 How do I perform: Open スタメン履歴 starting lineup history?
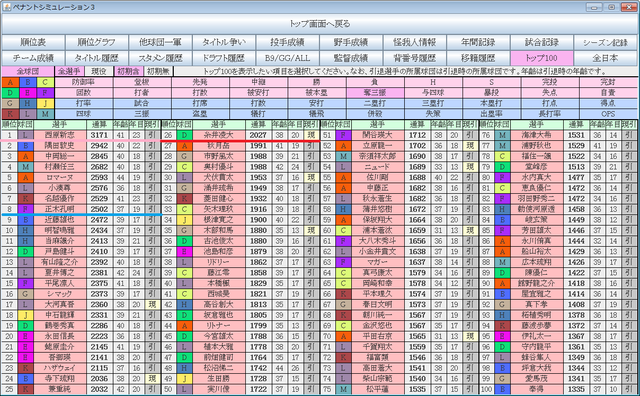point(160,58)
